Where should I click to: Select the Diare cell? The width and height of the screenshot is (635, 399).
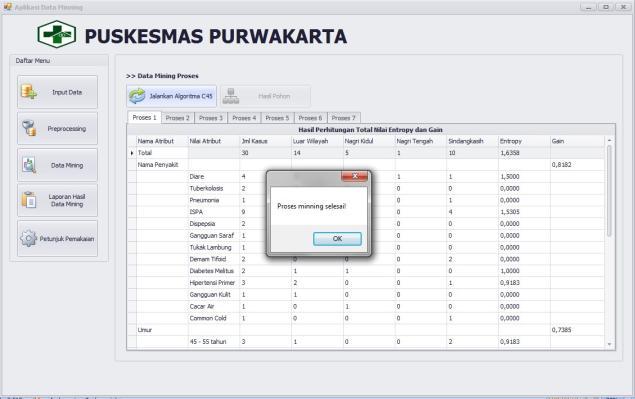coord(214,177)
